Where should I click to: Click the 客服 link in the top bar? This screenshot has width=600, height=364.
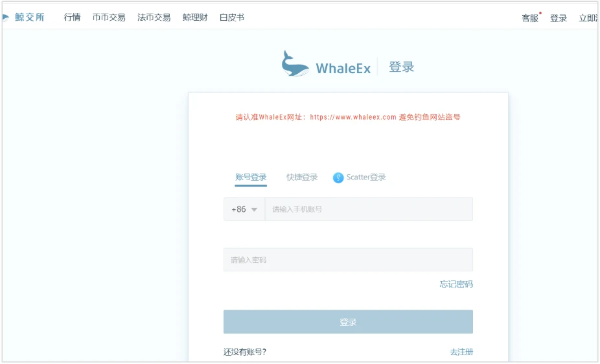tap(531, 18)
